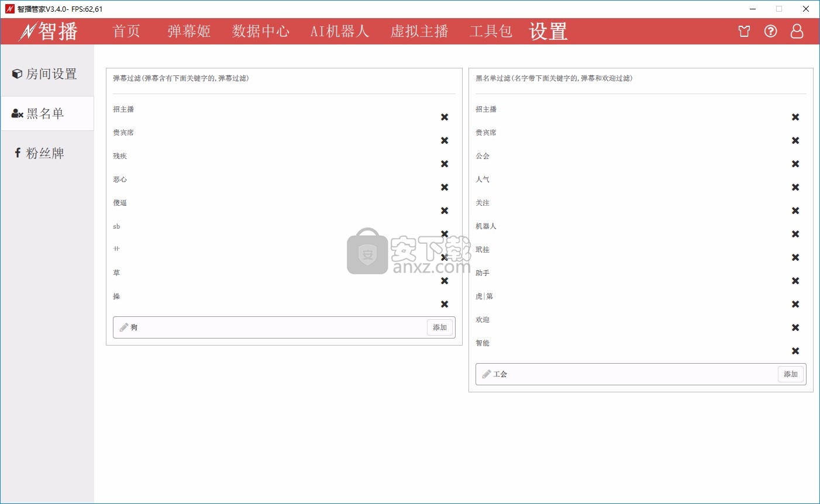Click the 黑名单过滤 panel heading
This screenshot has height=504, width=820.
(554, 78)
